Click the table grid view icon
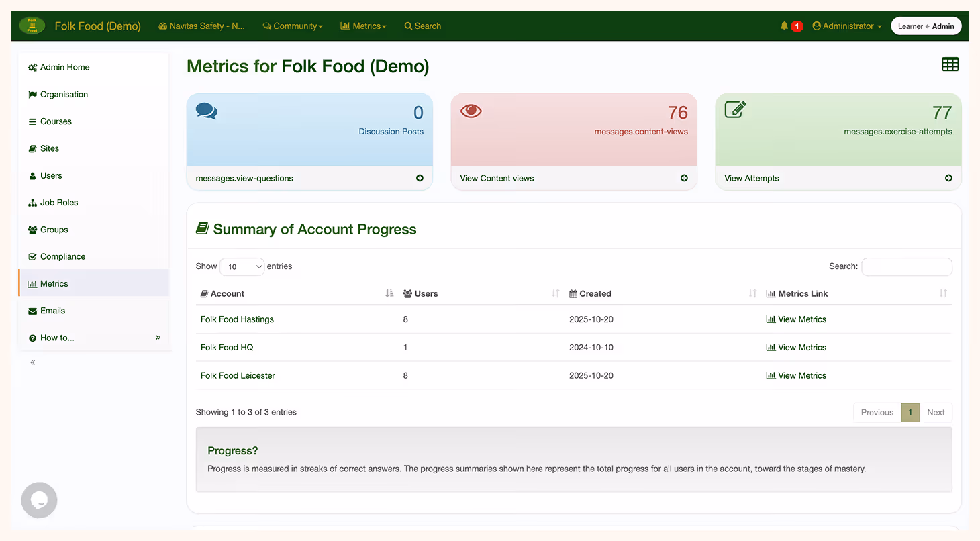Image resolution: width=980 pixels, height=541 pixels. coord(950,64)
